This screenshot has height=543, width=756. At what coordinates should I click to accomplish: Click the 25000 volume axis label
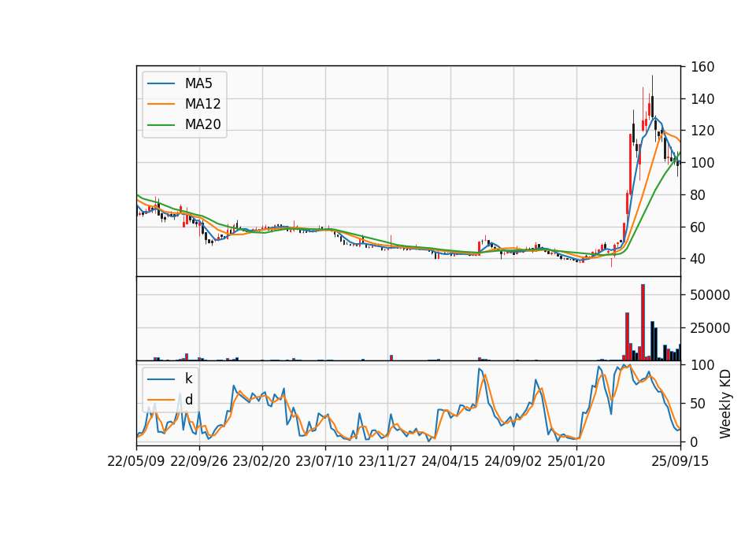710,328
